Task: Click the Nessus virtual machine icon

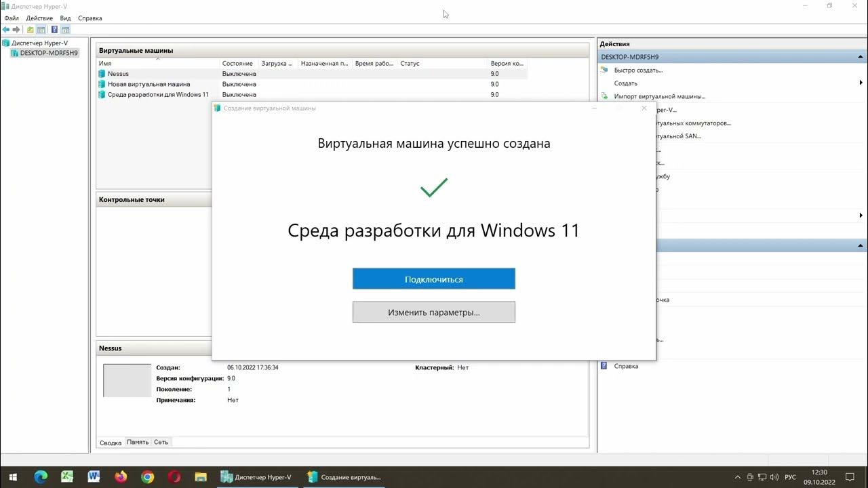Action: tap(102, 74)
